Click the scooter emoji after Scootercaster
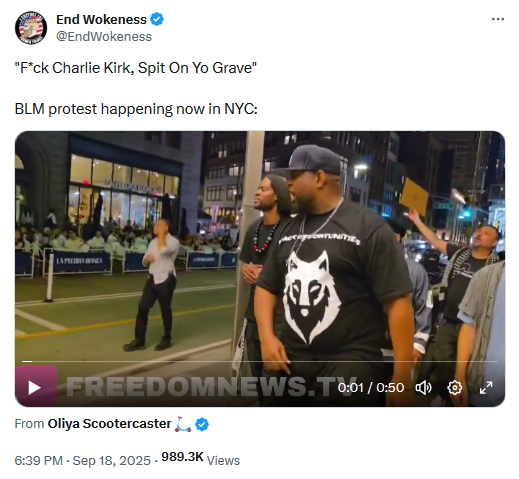519x479 pixels. [183, 424]
